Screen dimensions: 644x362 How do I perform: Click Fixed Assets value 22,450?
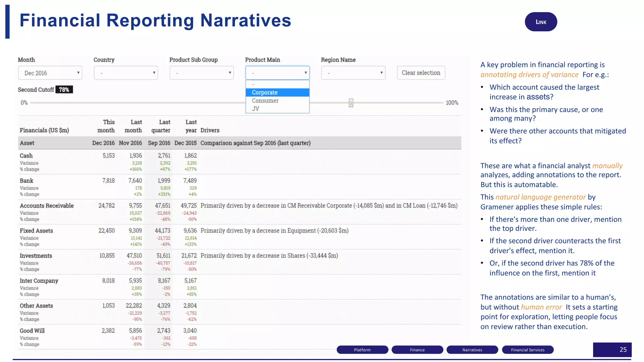[x=107, y=231]
